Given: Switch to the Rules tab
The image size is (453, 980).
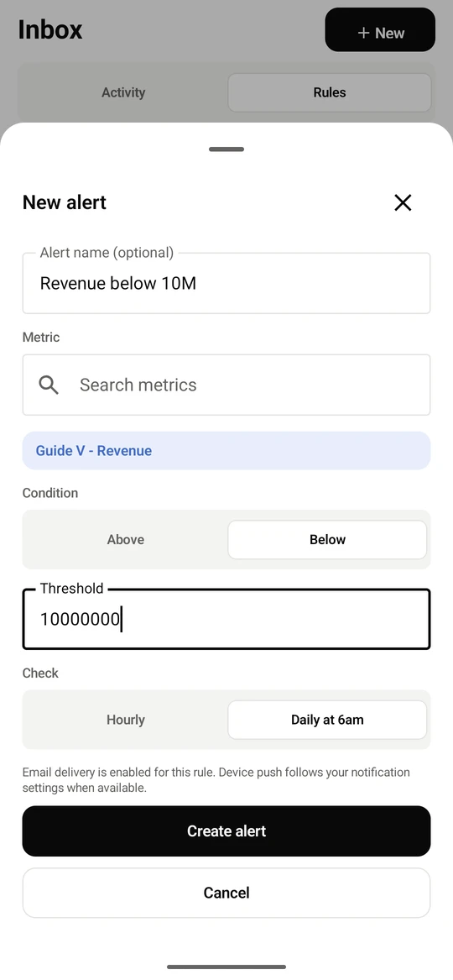Looking at the screenshot, I should pos(330,92).
